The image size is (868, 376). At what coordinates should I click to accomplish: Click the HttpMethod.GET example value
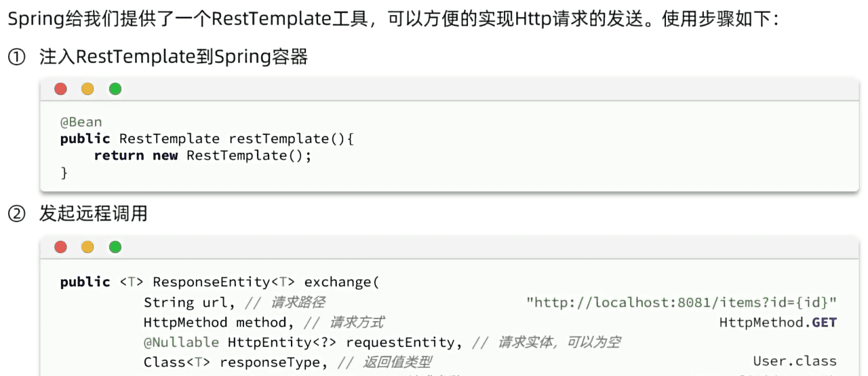tap(778, 322)
